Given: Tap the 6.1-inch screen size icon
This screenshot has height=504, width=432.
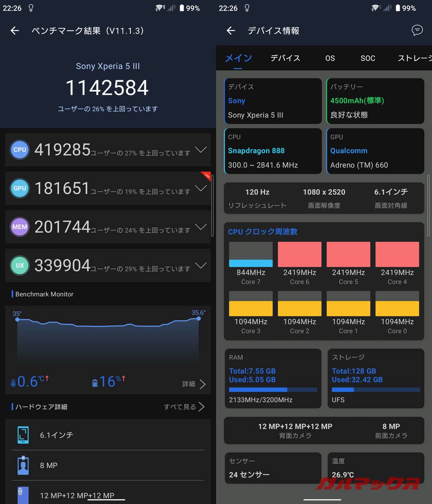Looking at the screenshot, I should 23,435.
